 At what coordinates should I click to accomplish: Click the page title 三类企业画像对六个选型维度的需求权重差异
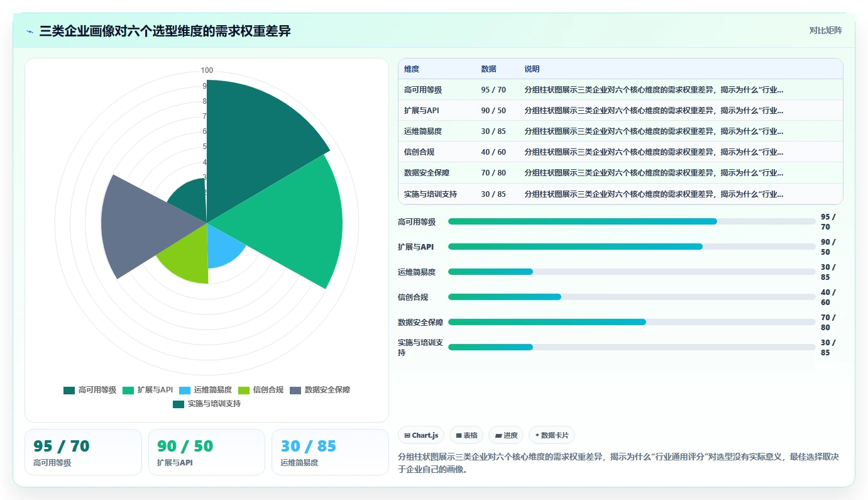click(165, 31)
